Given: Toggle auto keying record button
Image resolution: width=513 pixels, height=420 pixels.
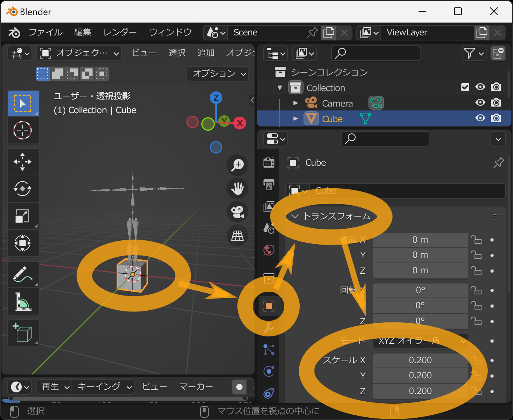Looking at the screenshot, I should (239, 387).
